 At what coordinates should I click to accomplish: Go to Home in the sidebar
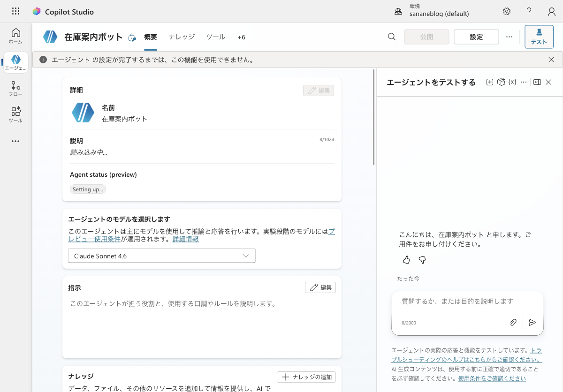click(15, 36)
